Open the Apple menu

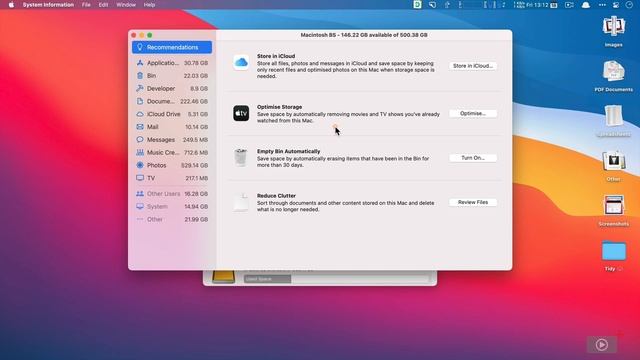tap(11, 5)
